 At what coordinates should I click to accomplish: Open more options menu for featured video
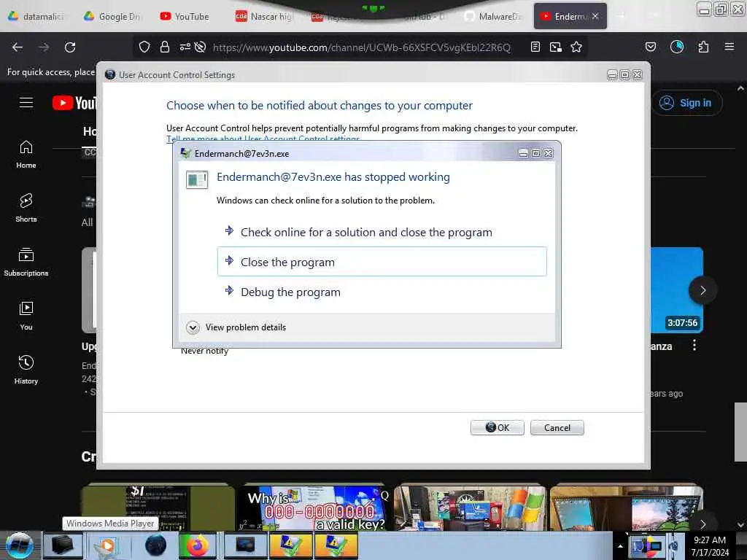click(x=694, y=345)
